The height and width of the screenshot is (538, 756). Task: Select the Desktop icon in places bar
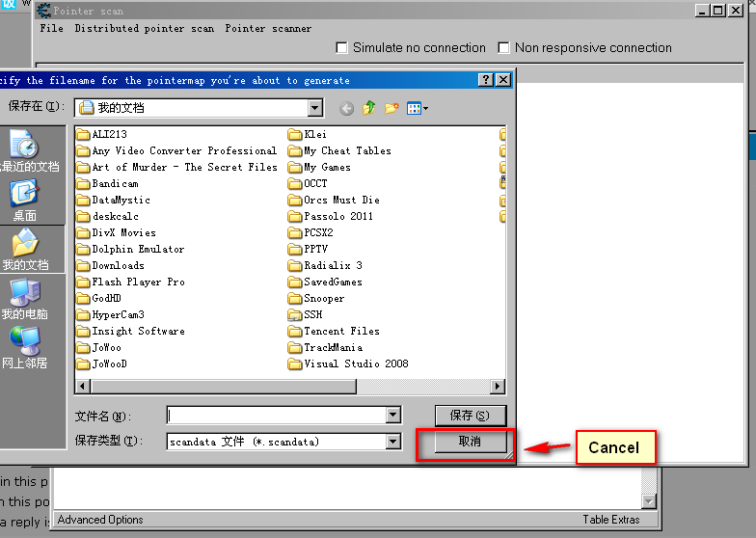24,202
